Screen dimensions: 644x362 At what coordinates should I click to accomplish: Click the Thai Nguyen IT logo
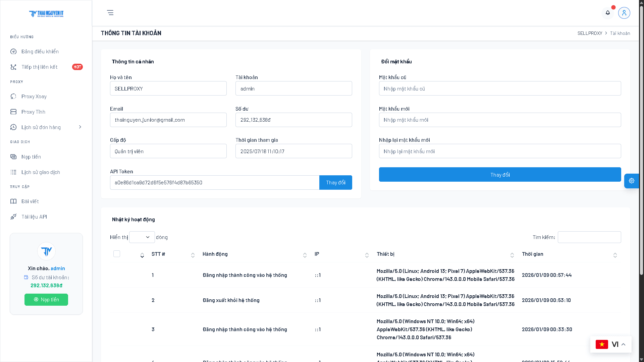[46, 14]
